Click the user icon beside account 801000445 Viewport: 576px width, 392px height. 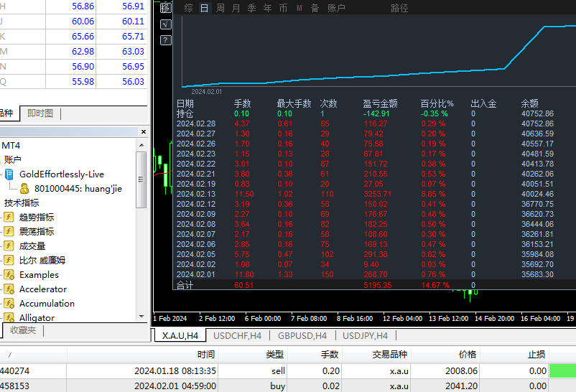(x=24, y=189)
